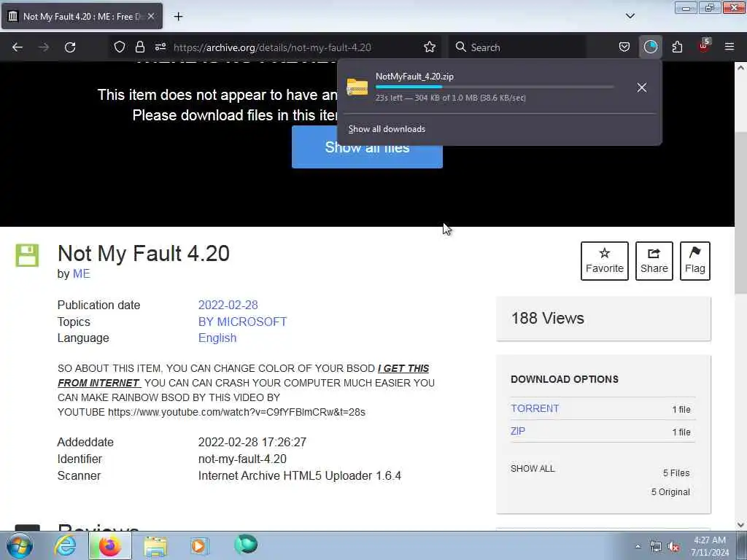Open the Save to Pocket icon
747x560 pixels.
coord(624,47)
